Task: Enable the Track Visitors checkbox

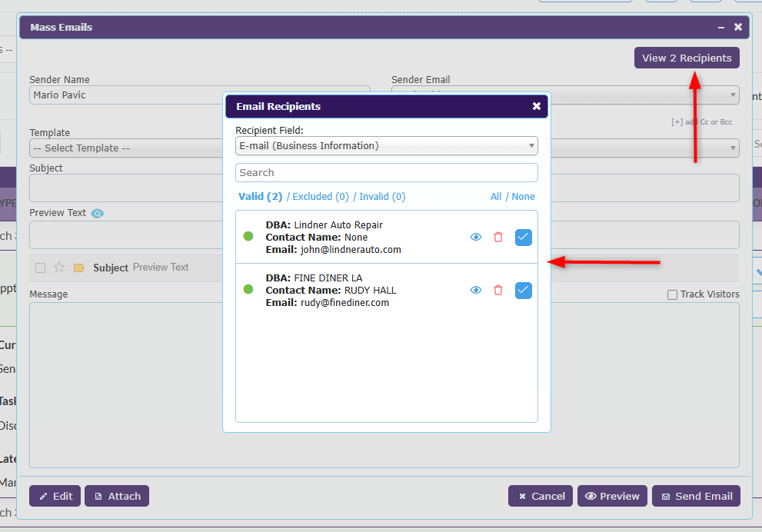Action: point(672,294)
